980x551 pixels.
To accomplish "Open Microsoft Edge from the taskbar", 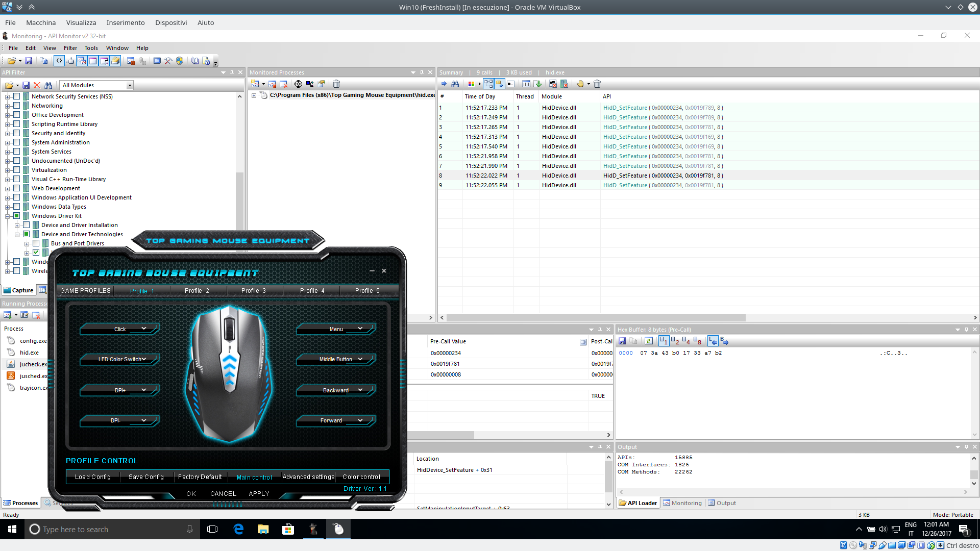I will (x=238, y=529).
